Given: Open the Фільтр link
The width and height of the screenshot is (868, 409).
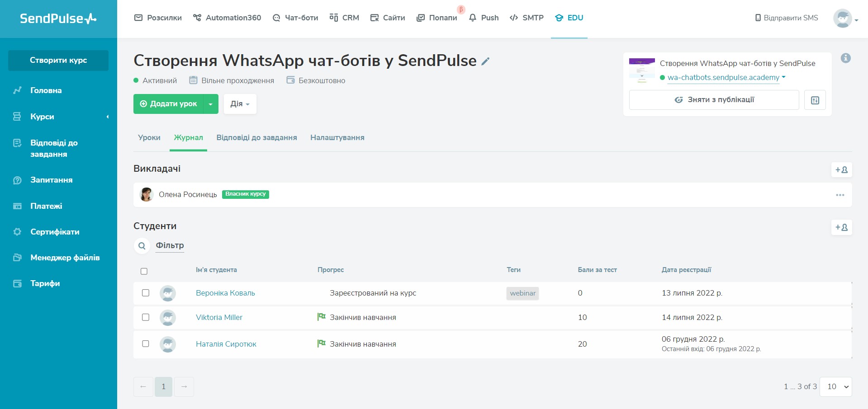Looking at the screenshot, I should [x=170, y=245].
